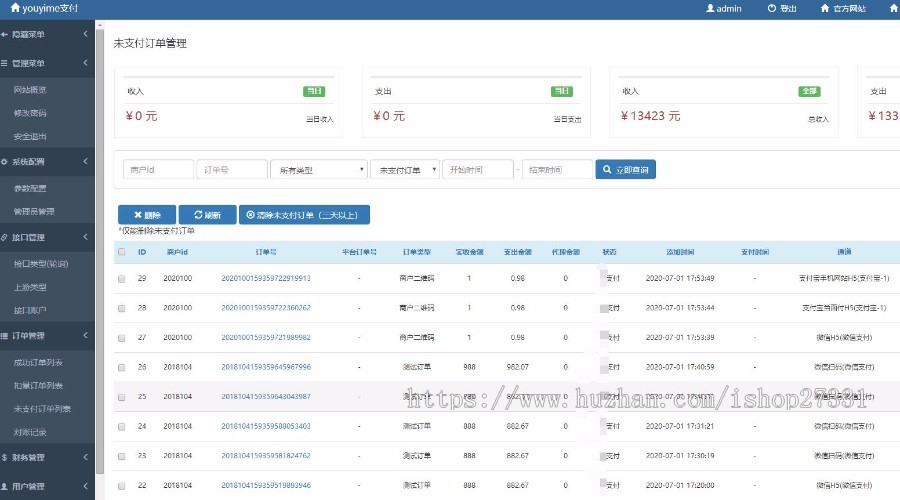Screen dimensions: 900x500
Task: Select the checkbox for order ID 26
Action: pos(122,367)
